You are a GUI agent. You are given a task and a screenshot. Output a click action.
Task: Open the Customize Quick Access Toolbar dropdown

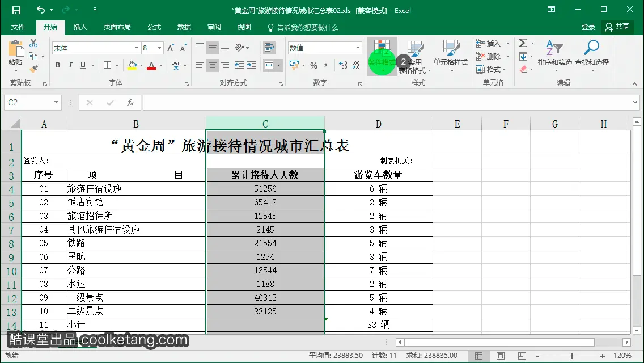(95, 10)
